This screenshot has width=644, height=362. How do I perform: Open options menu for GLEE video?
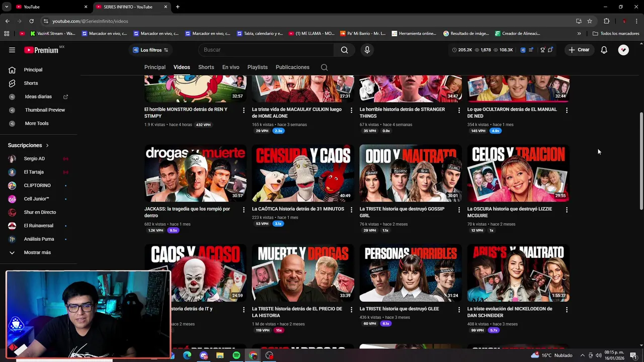(x=459, y=310)
